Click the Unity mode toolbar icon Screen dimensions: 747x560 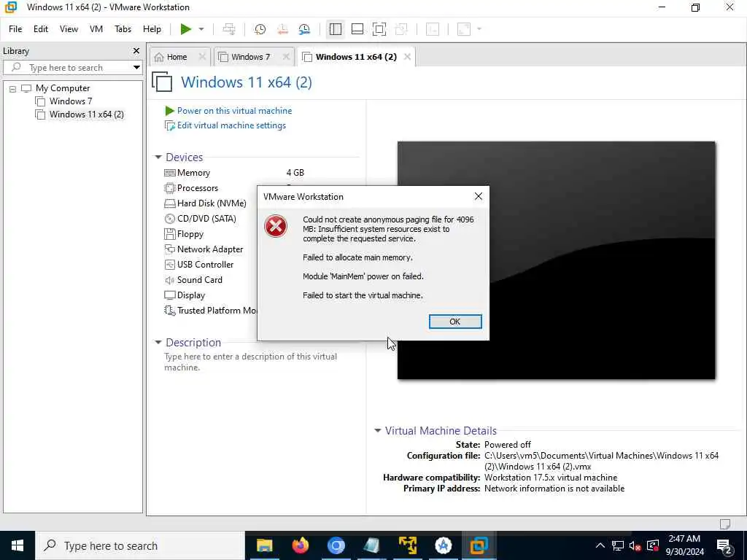click(x=401, y=29)
